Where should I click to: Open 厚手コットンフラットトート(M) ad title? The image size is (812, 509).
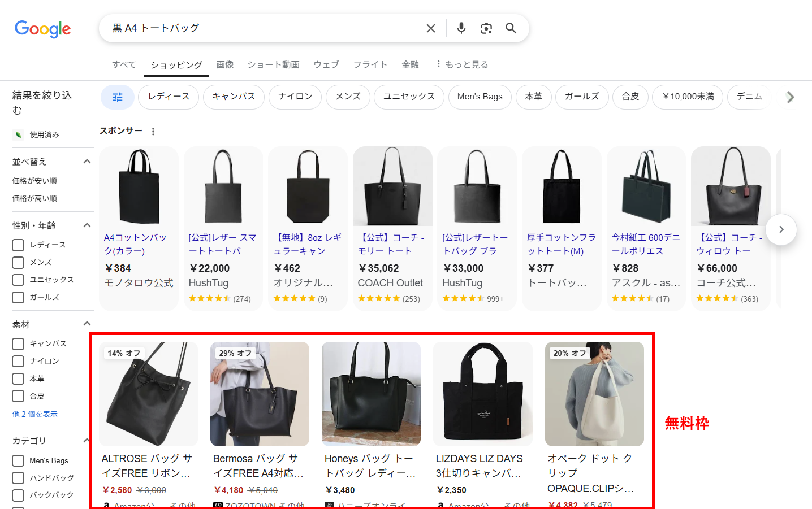click(x=561, y=244)
